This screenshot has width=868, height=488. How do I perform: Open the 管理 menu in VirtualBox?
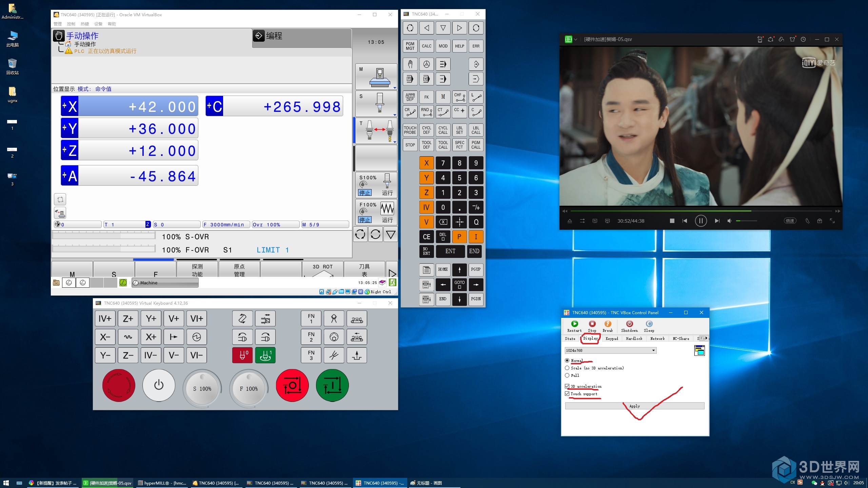[x=57, y=24]
